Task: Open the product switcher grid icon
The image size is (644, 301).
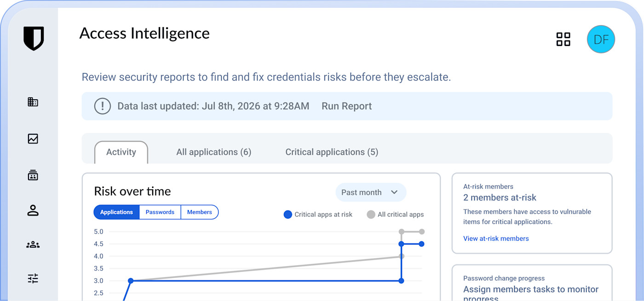Action: coord(563,40)
